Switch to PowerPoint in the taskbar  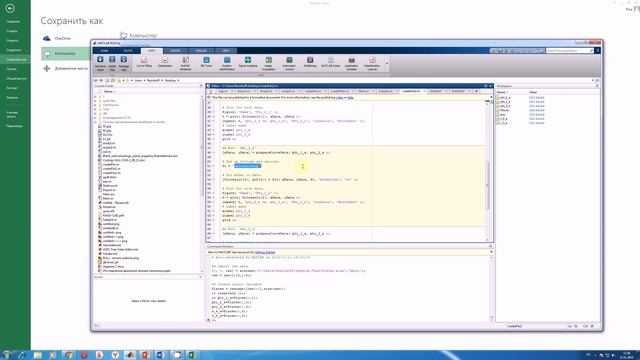(x=145, y=355)
